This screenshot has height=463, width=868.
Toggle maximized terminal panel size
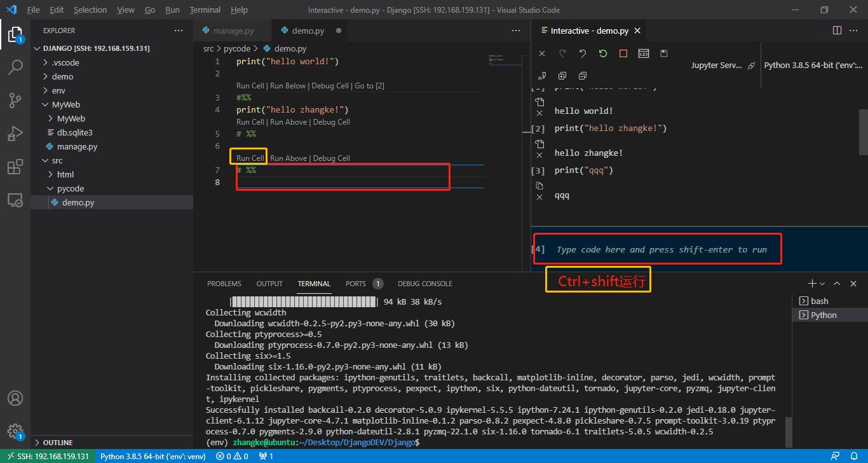[837, 284]
